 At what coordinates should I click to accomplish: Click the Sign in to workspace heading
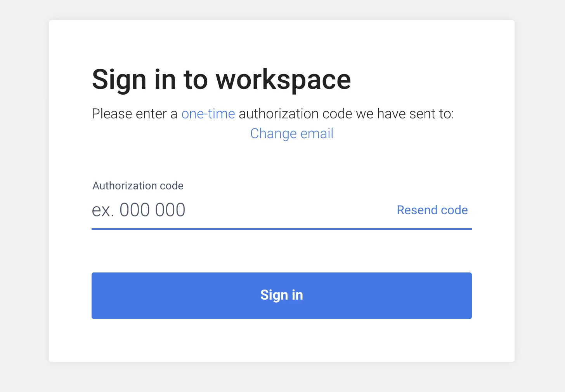(x=221, y=80)
